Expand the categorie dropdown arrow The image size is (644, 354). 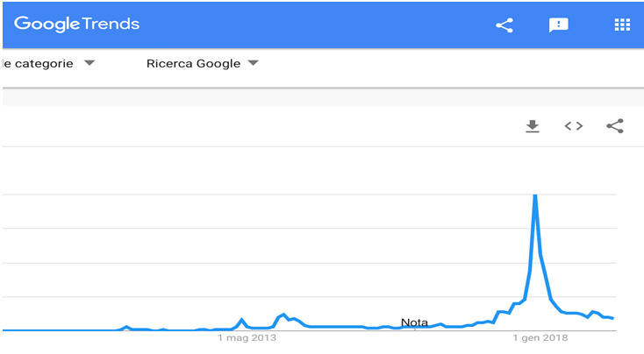[x=89, y=63]
